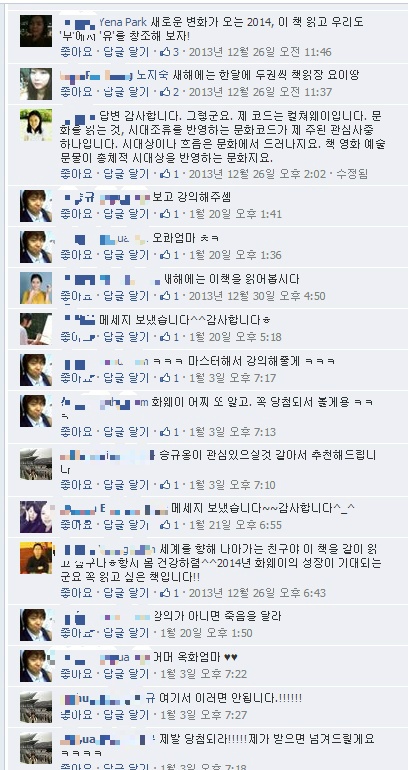The image size is (408, 770).
Task: View likes icon on the comment edited at 오후 2:02
Action: tap(165, 174)
